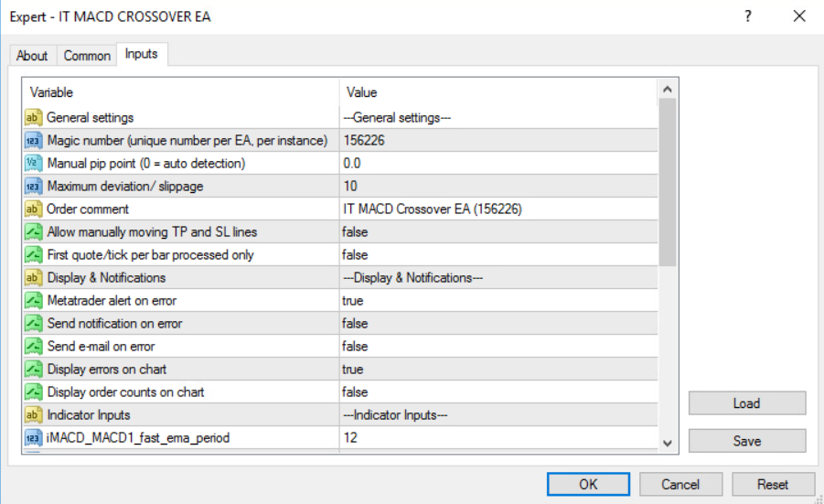
Task: Click the icon beside Magic number row
Action: point(33,141)
